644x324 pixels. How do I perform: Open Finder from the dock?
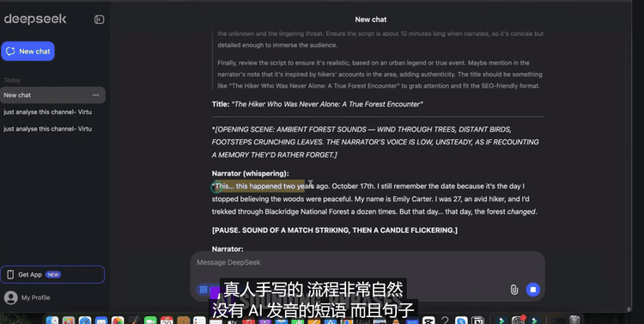[52, 321]
